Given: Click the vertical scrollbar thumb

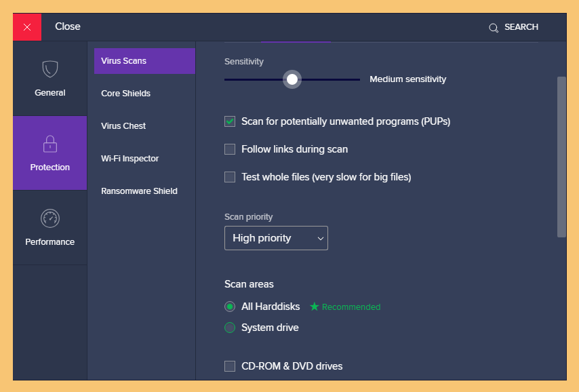Looking at the screenshot, I should coord(561,157).
